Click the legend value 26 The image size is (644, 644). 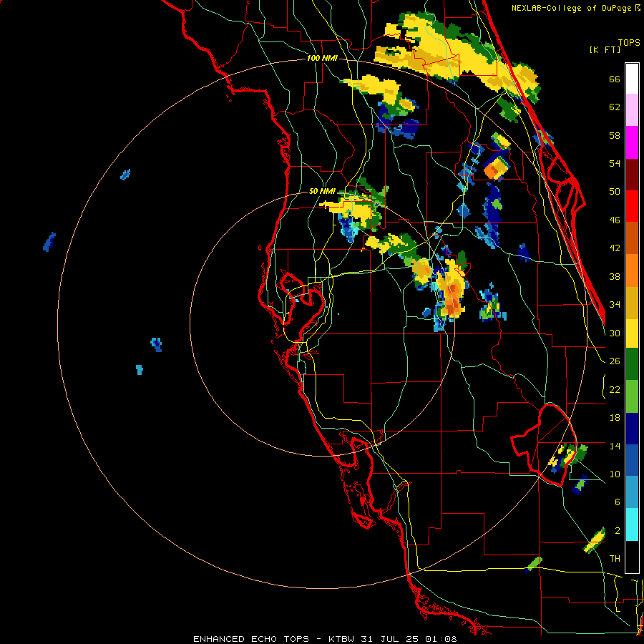click(615, 361)
